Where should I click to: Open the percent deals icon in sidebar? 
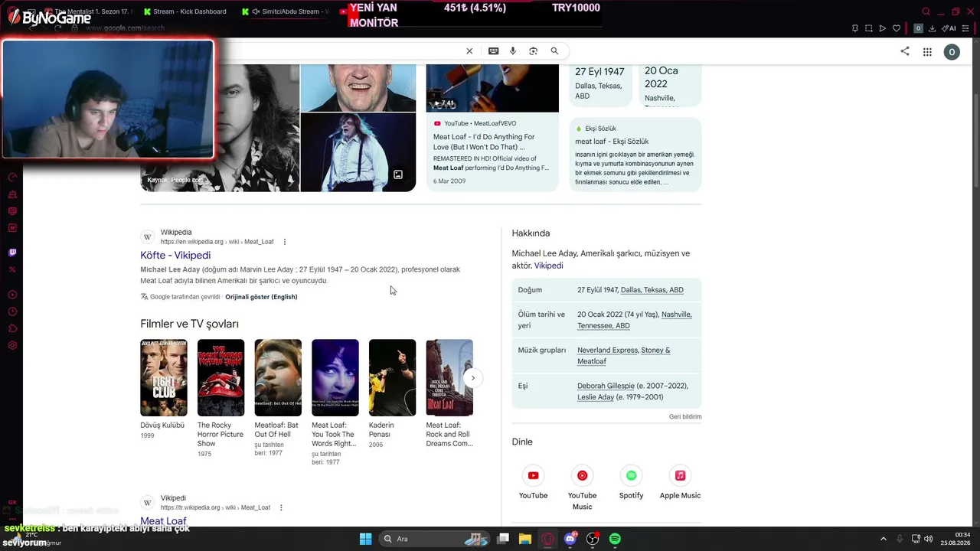click(x=12, y=269)
